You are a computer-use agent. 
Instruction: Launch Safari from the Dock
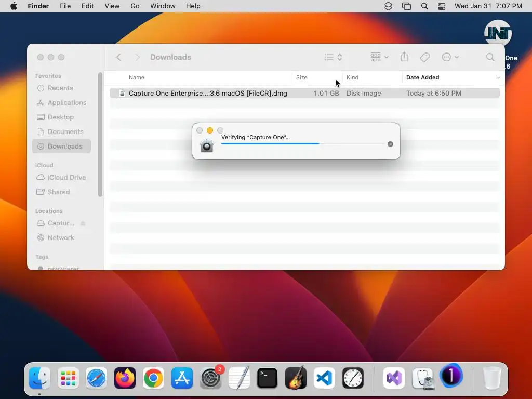click(x=96, y=378)
